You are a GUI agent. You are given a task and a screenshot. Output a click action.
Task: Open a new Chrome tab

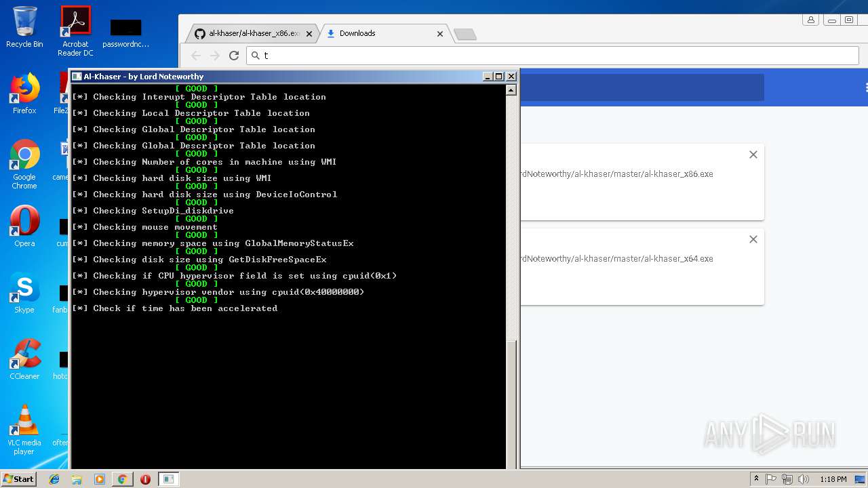tap(465, 34)
